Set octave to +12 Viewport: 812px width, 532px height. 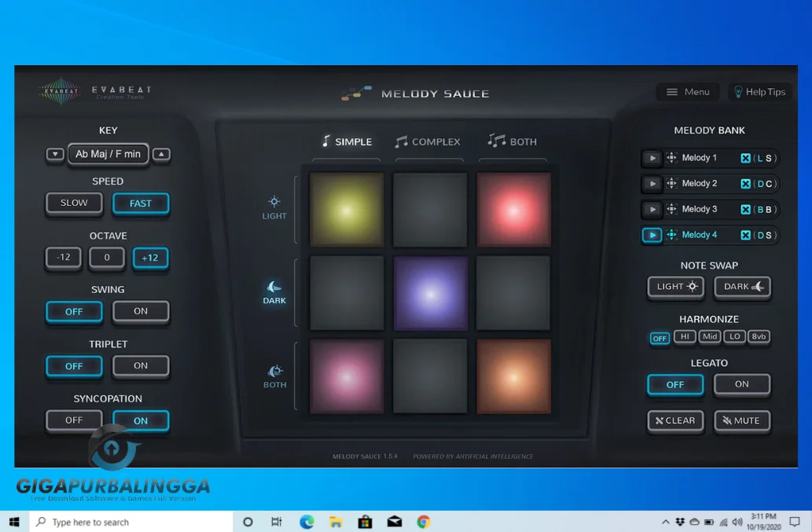point(150,258)
